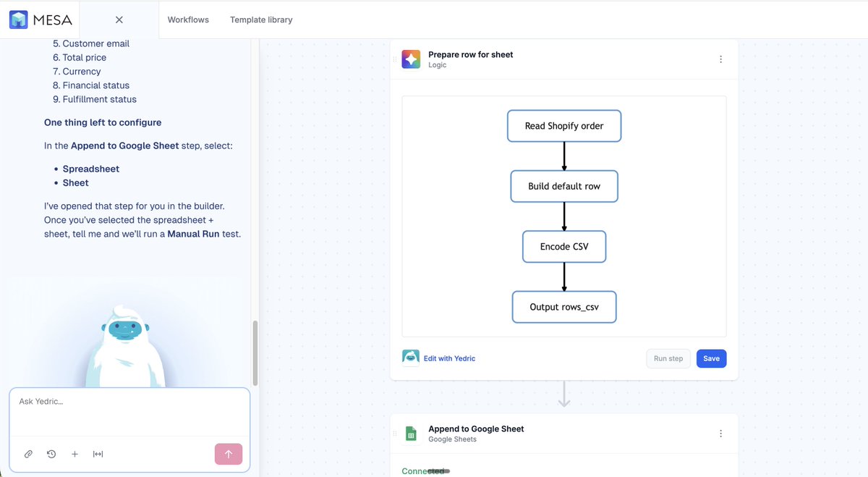Click the "Connected" status text
This screenshot has height=477, width=868.
click(423, 471)
